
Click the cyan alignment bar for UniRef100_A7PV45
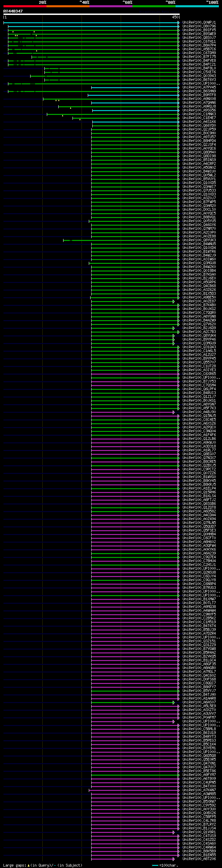135,87
